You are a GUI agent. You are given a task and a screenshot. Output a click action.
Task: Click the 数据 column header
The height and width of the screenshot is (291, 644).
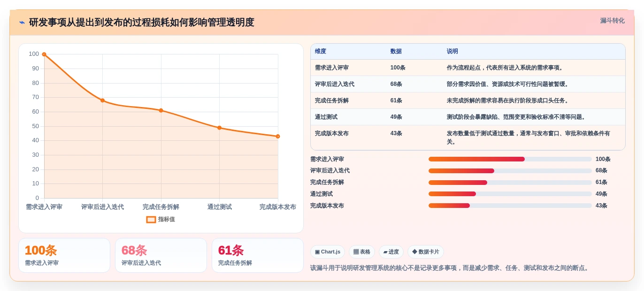tap(396, 51)
